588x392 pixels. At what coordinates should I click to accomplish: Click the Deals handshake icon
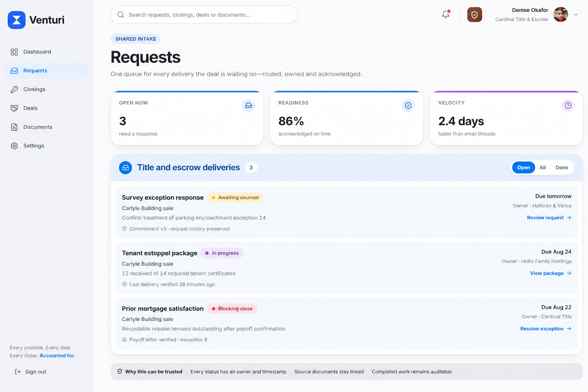click(14, 108)
